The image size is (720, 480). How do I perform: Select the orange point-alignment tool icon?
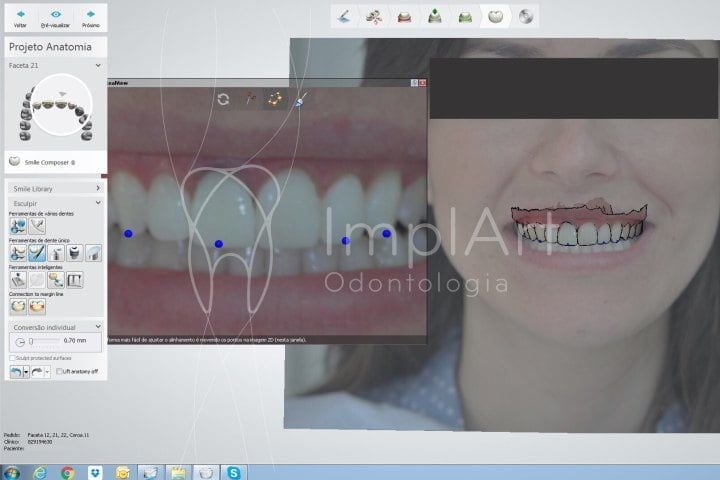(x=274, y=99)
